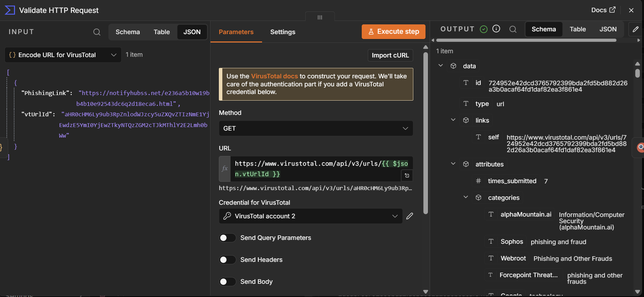Click the URL expression input field
This screenshot has height=297, width=644.
tap(316, 169)
